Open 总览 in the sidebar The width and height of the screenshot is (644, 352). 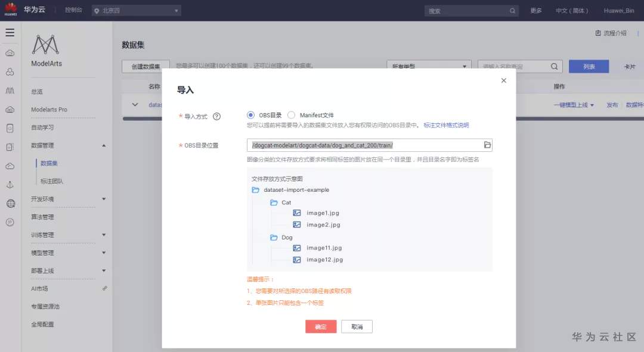[x=37, y=92]
